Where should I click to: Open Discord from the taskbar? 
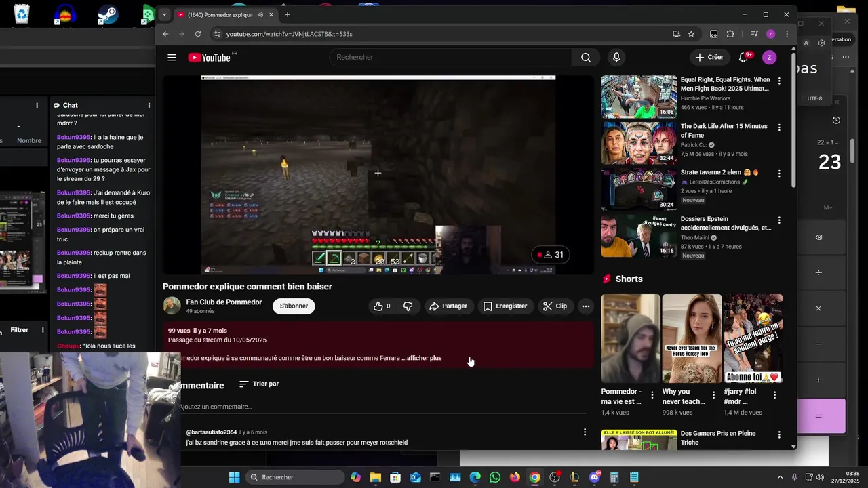[595, 478]
